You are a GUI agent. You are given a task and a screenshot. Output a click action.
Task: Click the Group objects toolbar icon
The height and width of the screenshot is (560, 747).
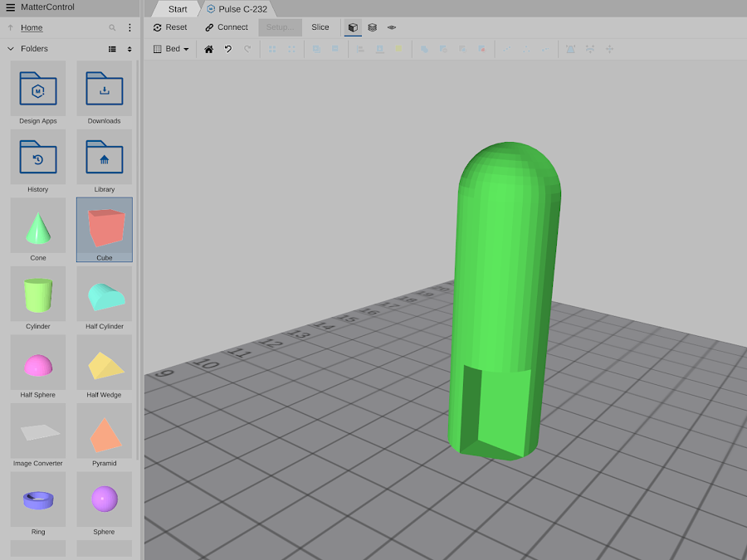272,49
